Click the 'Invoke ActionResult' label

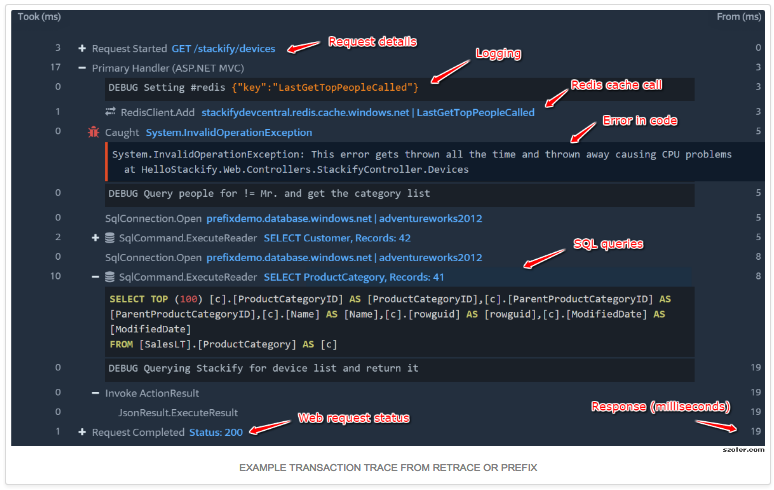tap(152, 393)
